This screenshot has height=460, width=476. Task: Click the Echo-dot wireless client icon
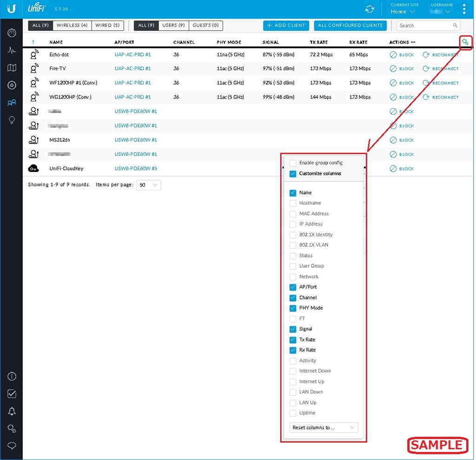pos(34,54)
